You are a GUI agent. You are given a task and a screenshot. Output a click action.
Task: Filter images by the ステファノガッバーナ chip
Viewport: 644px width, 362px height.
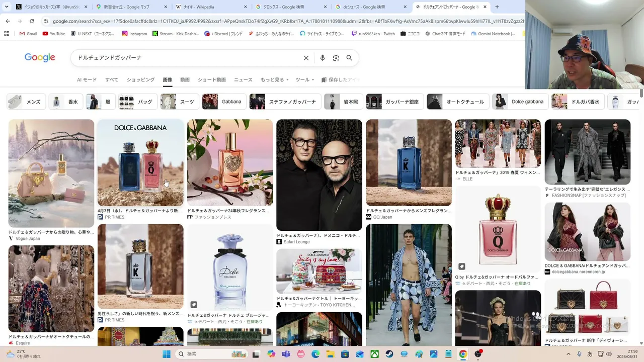tap(285, 102)
